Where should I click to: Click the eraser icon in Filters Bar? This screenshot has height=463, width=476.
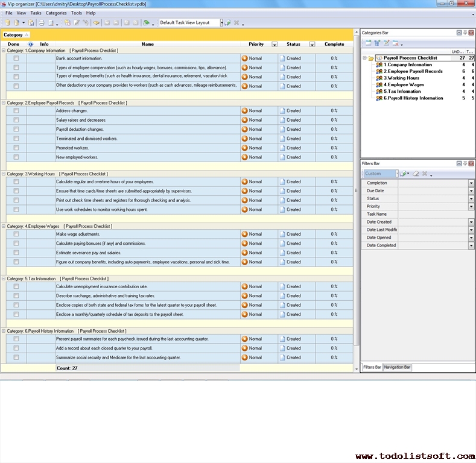tap(415, 174)
